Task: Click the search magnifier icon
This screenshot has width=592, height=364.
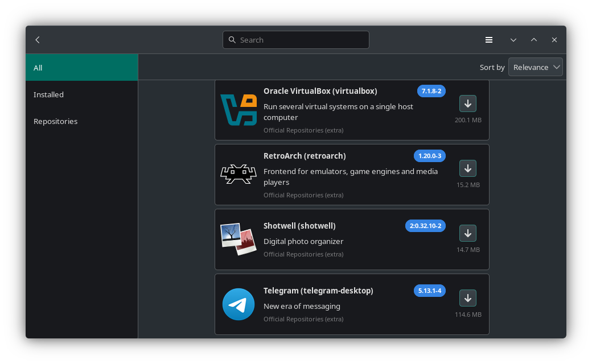Action: coord(232,40)
